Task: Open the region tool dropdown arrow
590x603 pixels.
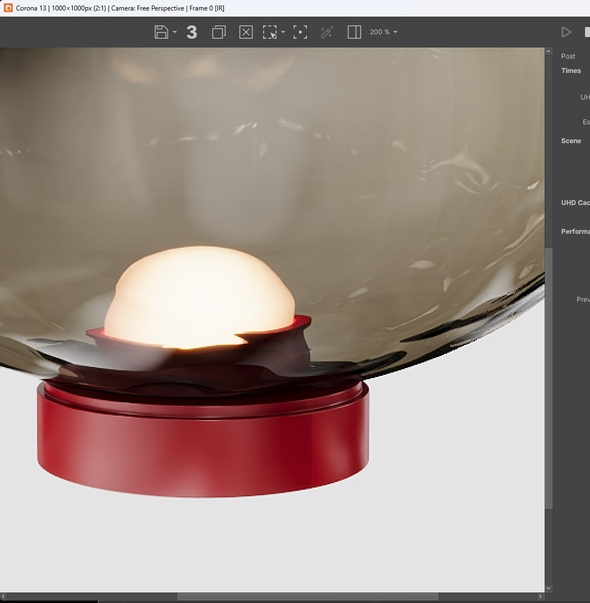Action: [x=283, y=32]
